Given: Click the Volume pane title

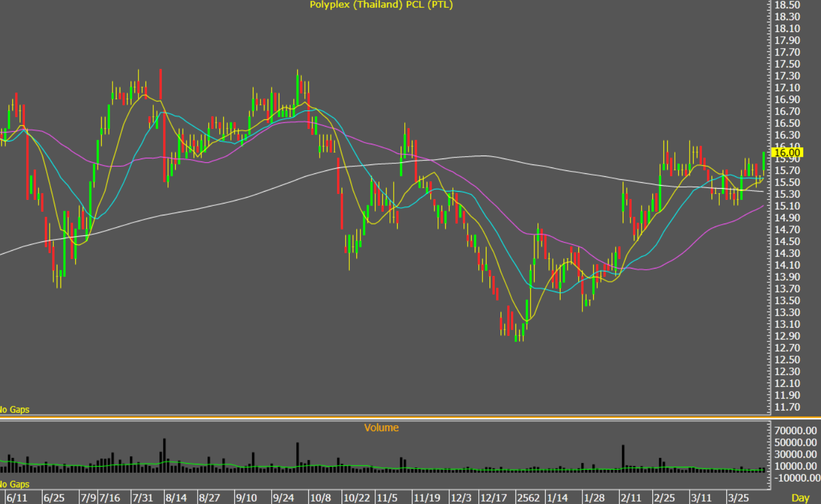Looking at the screenshot, I should click(381, 427).
